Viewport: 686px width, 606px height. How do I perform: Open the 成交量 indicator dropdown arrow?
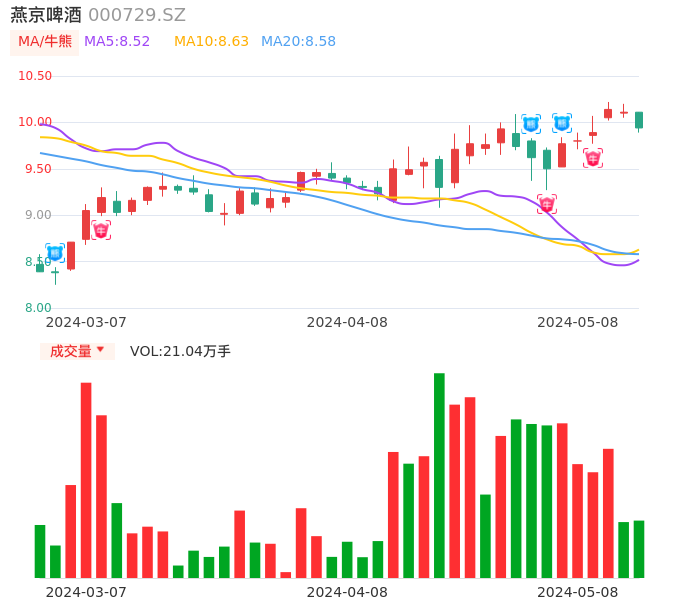coord(100,350)
